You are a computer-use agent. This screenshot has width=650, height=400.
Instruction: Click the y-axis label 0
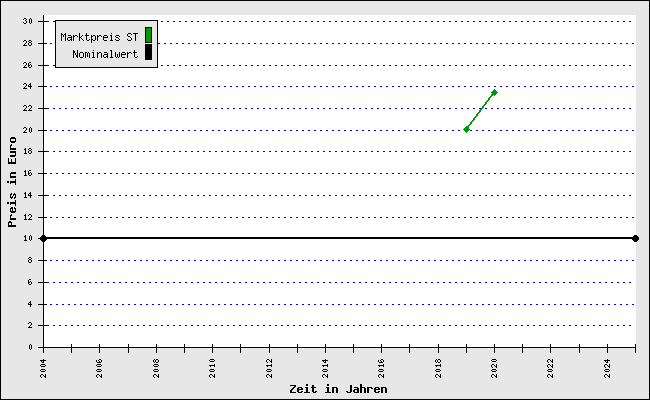tap(30, 347)
